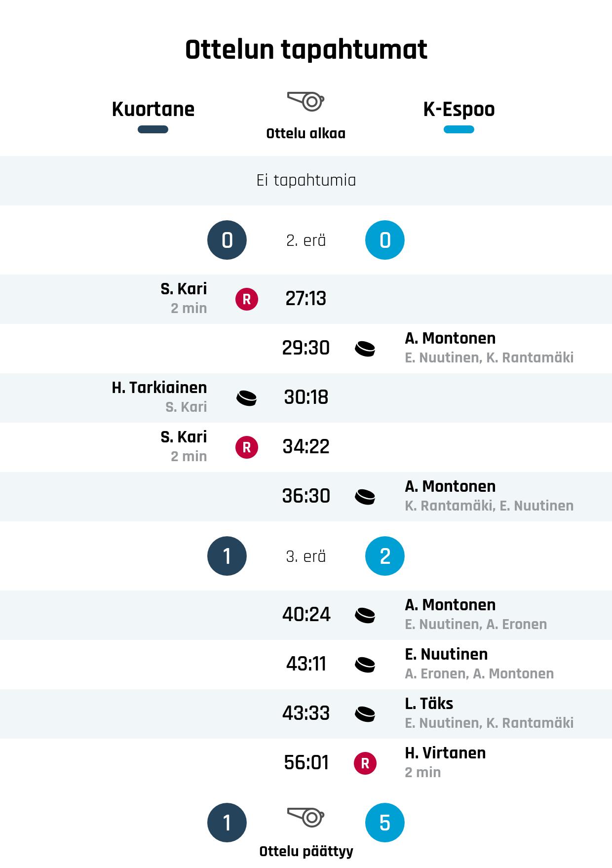612x868 pixels.
Task: Click the 3. erä period header
Action: pos(306,556)
